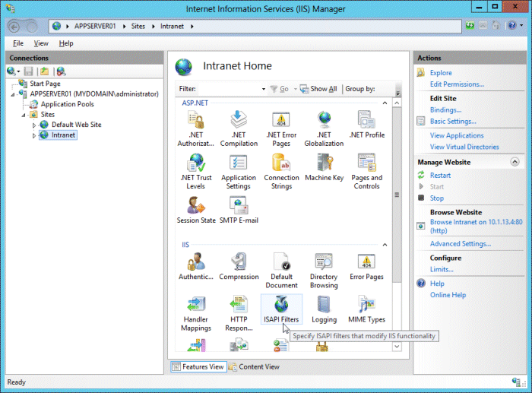Open .NET Globalization feature
This screenshot has height=393, width=532.
(x=324, y=128)
